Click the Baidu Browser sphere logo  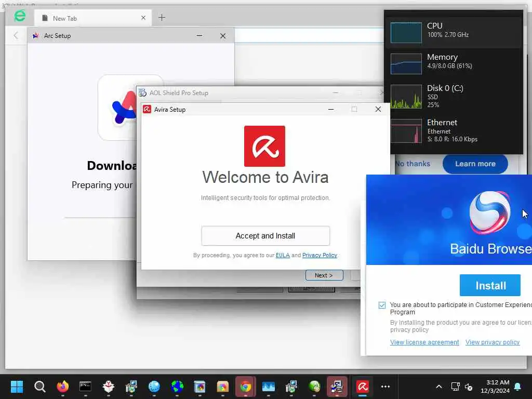coord(489,212)
